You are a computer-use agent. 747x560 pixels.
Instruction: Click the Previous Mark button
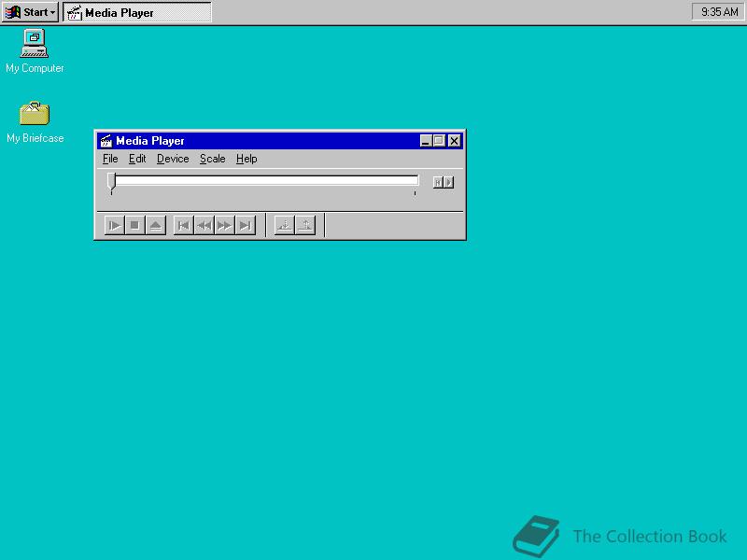pyautogui.click(x=184, y=225)
